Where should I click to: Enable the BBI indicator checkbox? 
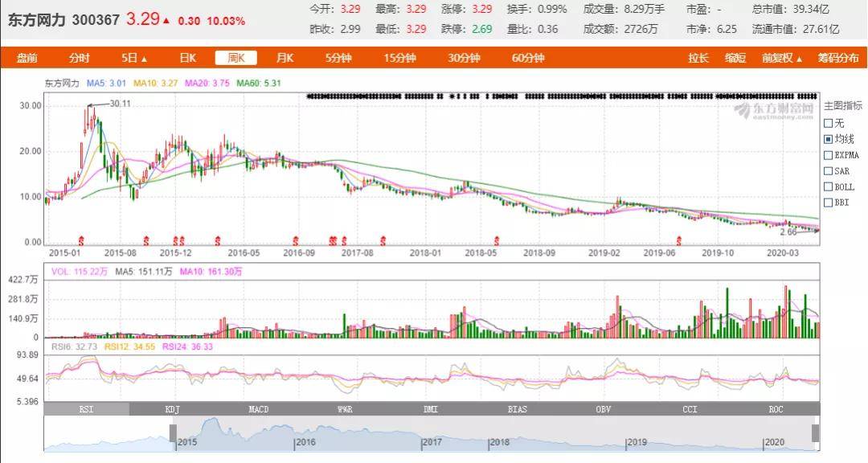click(x=828, y=203)
